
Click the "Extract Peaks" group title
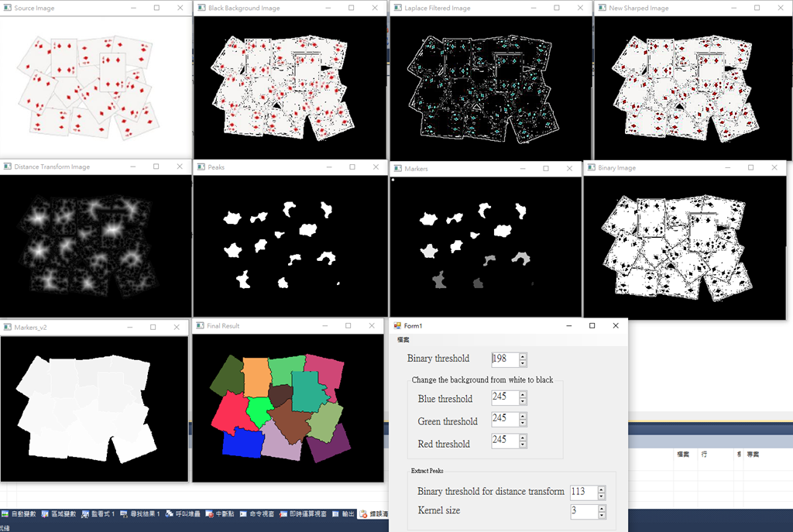tap(427, 471)
